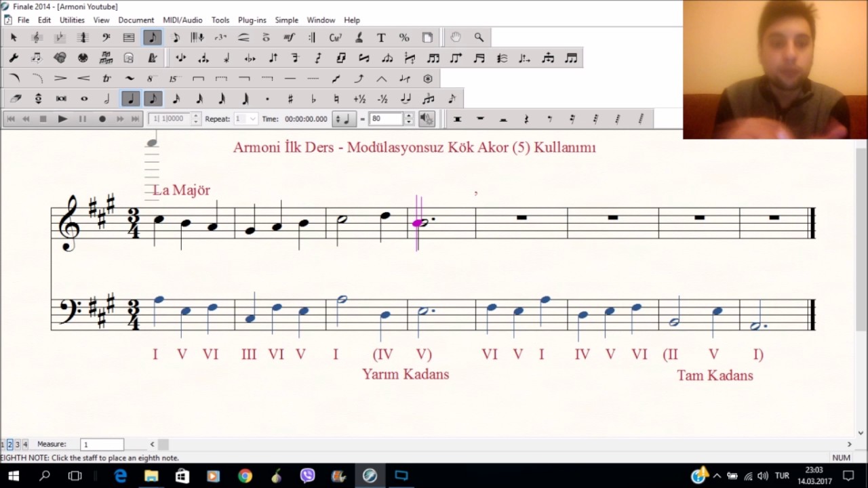
Task: Open the Edit menu
Action: tap(44, 20)
